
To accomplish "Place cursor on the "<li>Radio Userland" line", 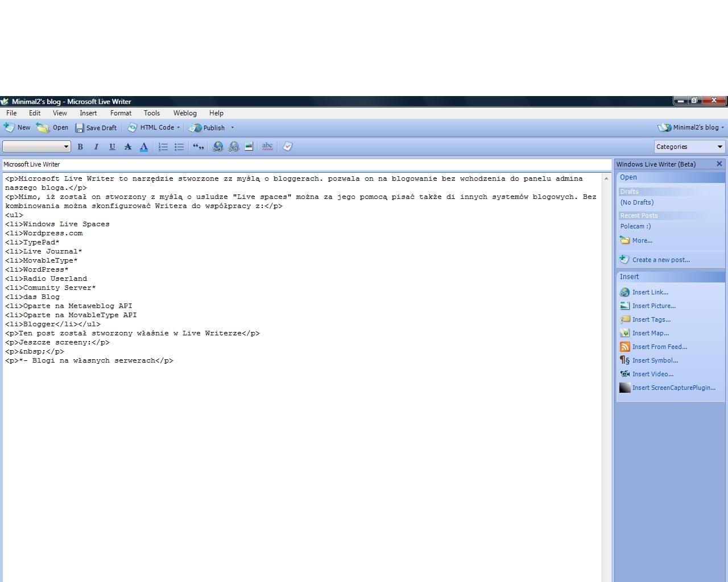I will coord(46,278).
